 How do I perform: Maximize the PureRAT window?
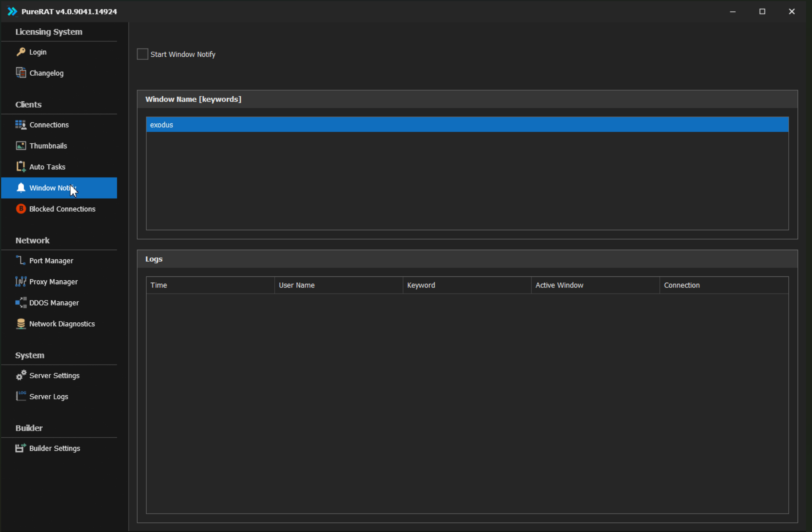(x=762, y=11)
